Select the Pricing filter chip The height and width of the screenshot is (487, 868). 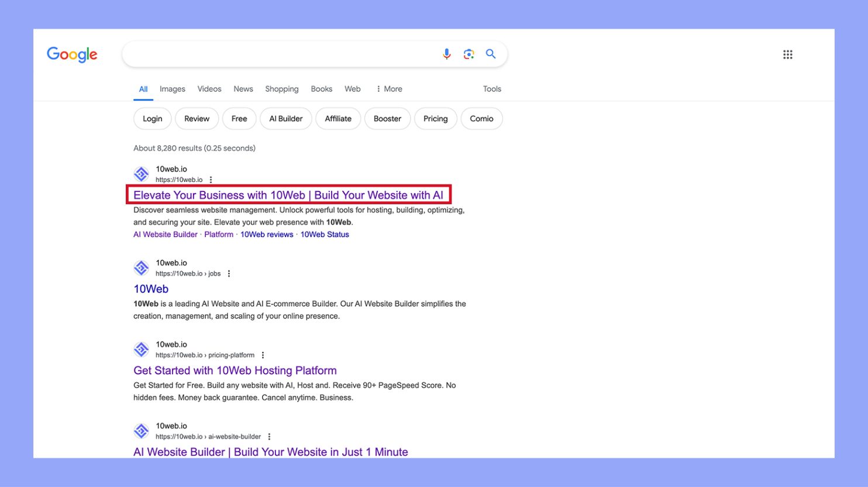click(x=435, y=118)
